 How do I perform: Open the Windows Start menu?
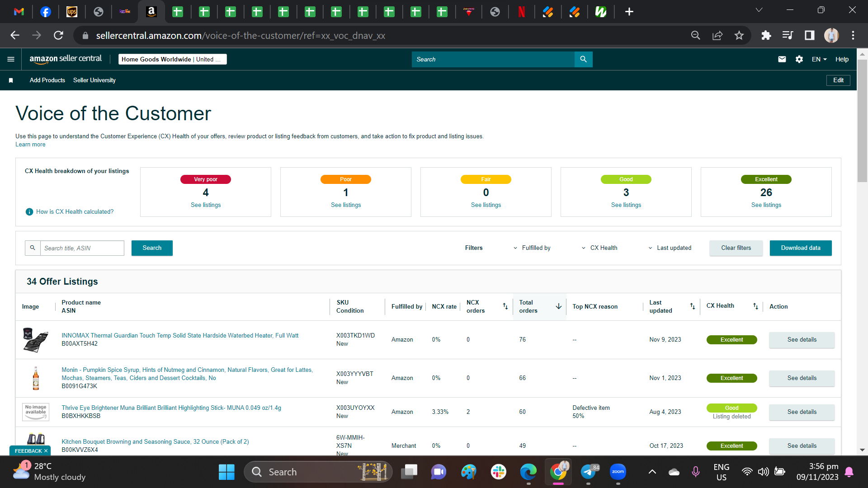pyautogui.click(x=226, y=472)
